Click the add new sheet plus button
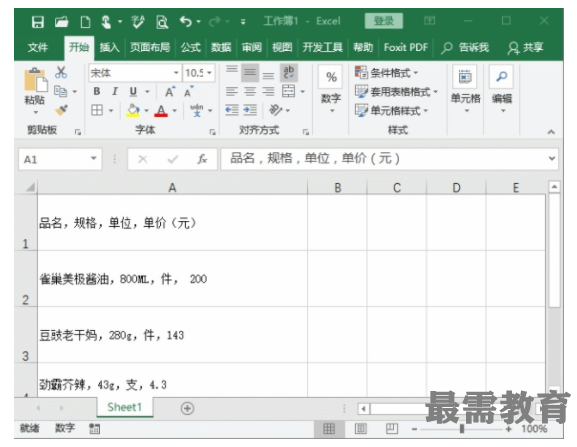The height and width of the screenshot is (447, 577). point(187,408)
